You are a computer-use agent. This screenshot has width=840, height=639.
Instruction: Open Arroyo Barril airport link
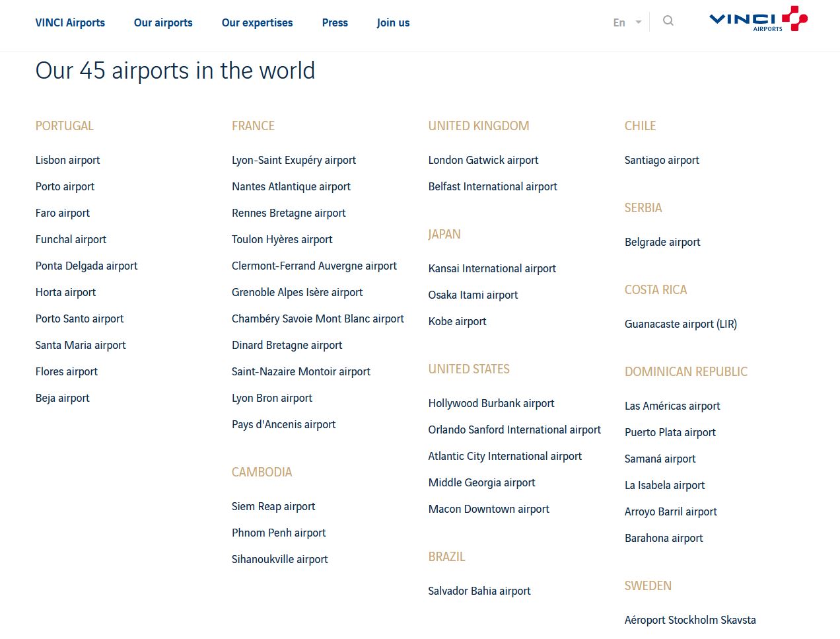click(671, 511)
